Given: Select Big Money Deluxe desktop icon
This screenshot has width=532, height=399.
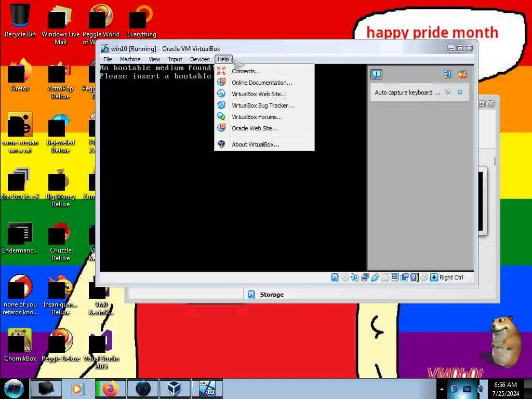Looking at the screenshot, I should [60, 187].
